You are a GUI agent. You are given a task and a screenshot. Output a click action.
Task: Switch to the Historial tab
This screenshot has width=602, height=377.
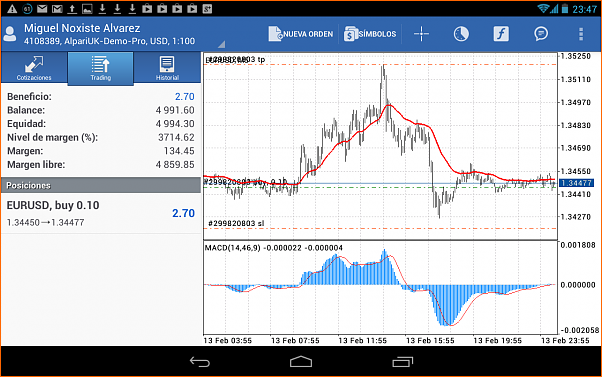tap(167, 68)
